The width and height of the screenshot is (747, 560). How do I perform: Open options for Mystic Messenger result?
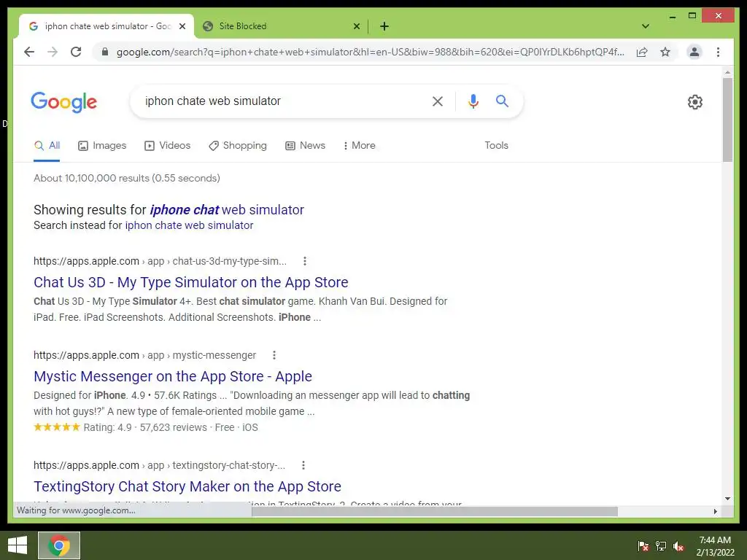[x=274, y=355]
